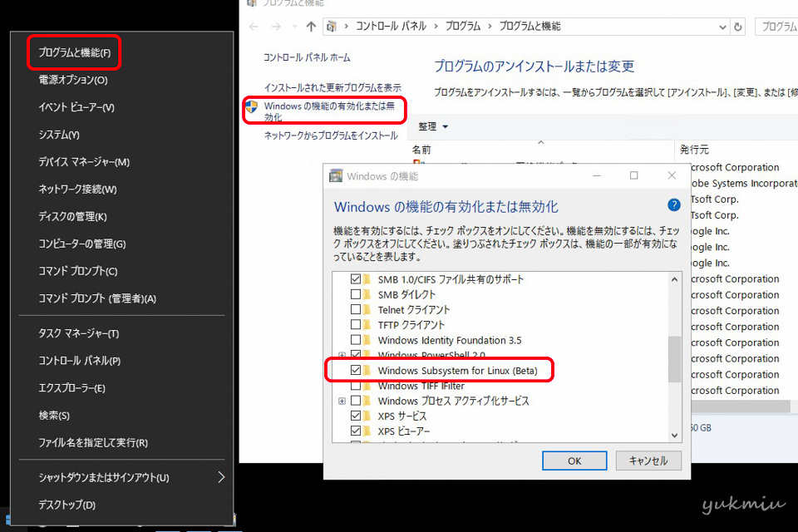Open Windows の機能の有効化または無効化 link
Screen dimensions: 798x532
tap(329, 111)
